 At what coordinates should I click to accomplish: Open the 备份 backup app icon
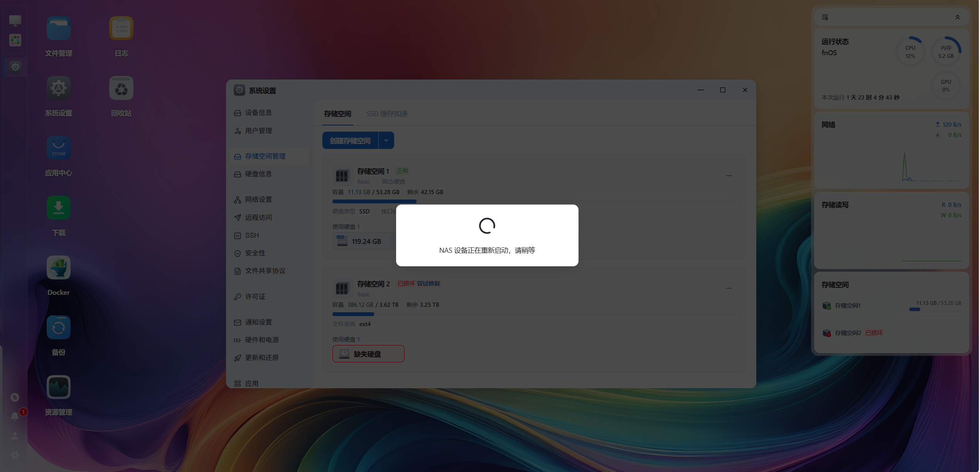click(x=59, y=327)
